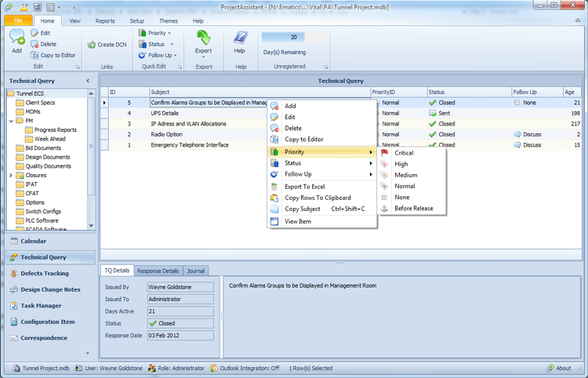The height and width of the screenshot is (378, 588).
Task: Expand more sidebar modules with bottom arrow
Action: point(88,353)
